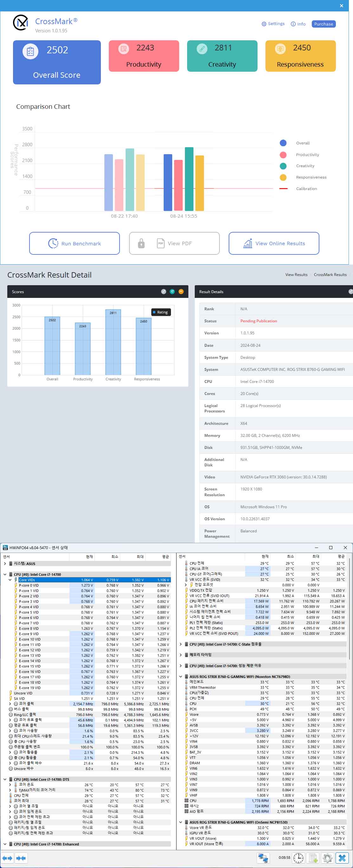Image resolution: width=353 pixels, height=868 pixels.
Task: Expand the 코어 사용량 row
Action: click(10, 731)
